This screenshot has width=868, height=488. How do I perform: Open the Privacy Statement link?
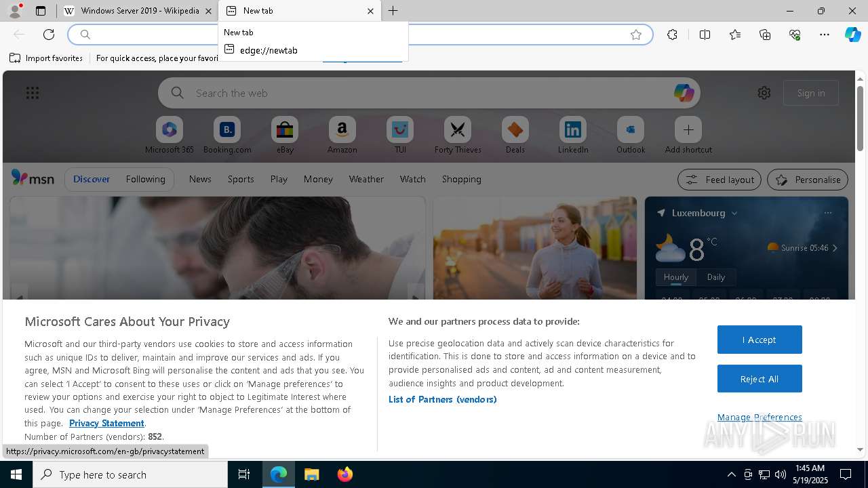[x=106, y=423]
